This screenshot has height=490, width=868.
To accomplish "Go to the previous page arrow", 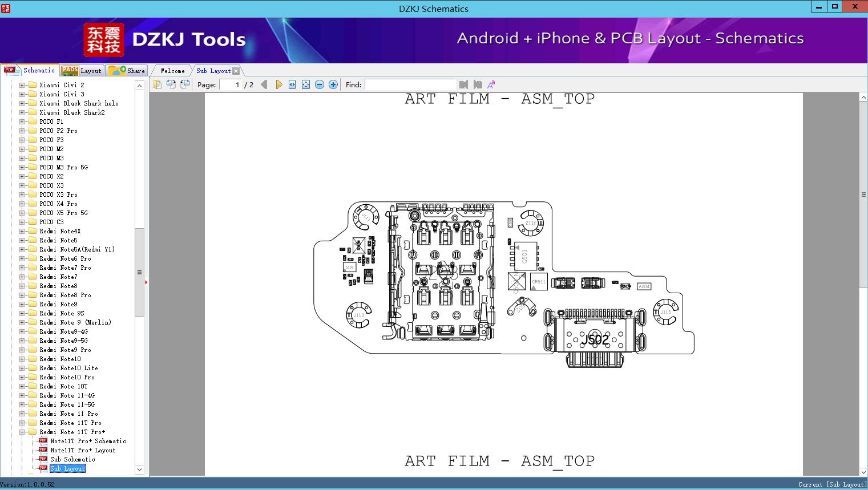I will point(264,84).
